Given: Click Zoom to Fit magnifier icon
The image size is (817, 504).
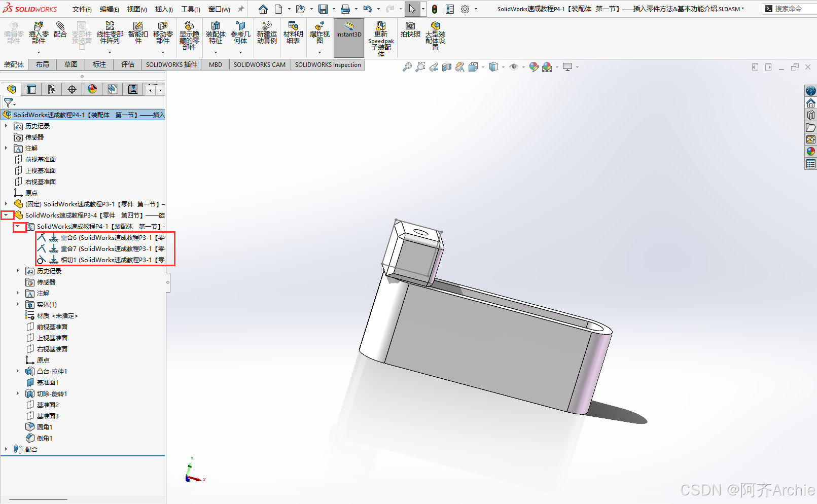Looking at the screenshot, I should pos(407,67).
